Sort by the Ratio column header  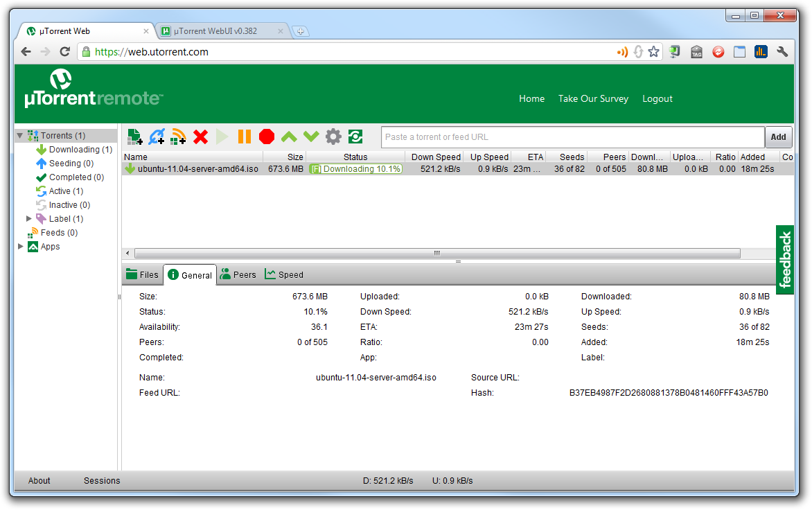point(723,157)
